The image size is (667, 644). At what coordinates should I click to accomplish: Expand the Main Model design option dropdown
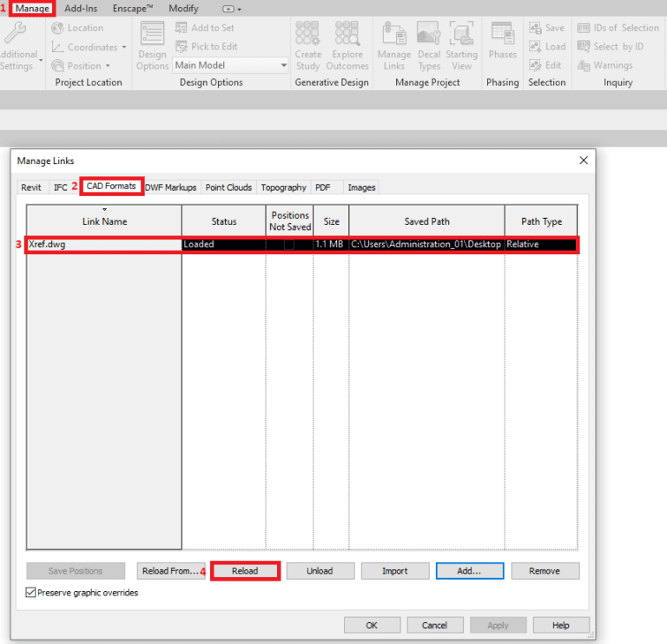[x=283, y=65]
